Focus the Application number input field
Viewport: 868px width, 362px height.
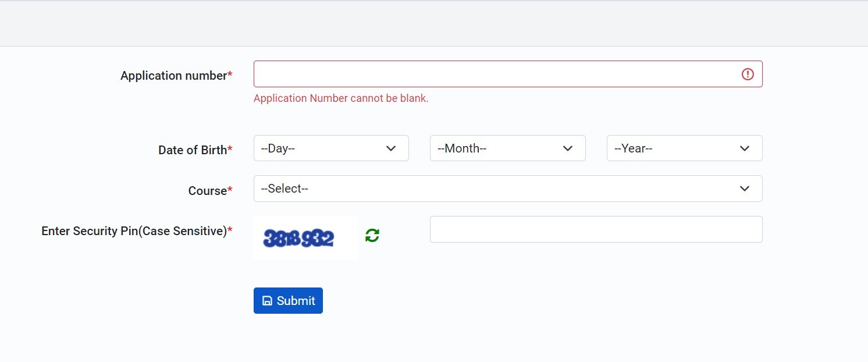(495, 74)
